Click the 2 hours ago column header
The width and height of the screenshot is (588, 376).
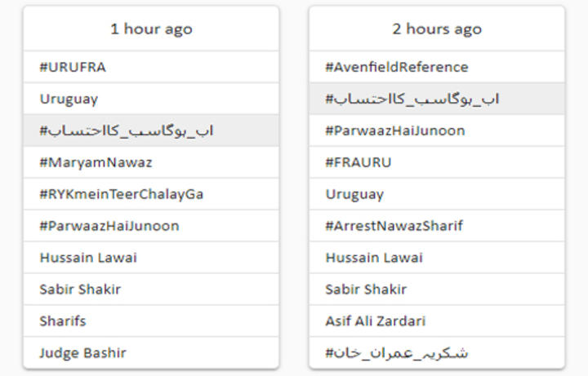(437, 29)
